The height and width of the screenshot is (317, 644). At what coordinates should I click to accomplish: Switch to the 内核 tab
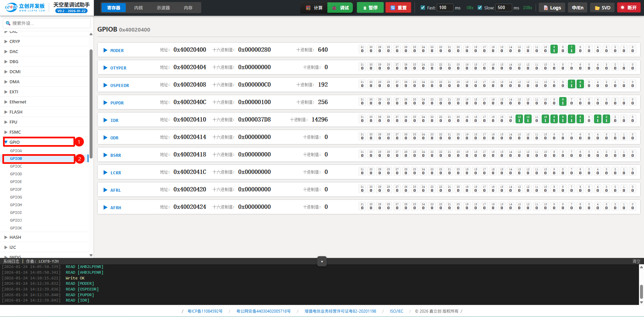point(139,8)
